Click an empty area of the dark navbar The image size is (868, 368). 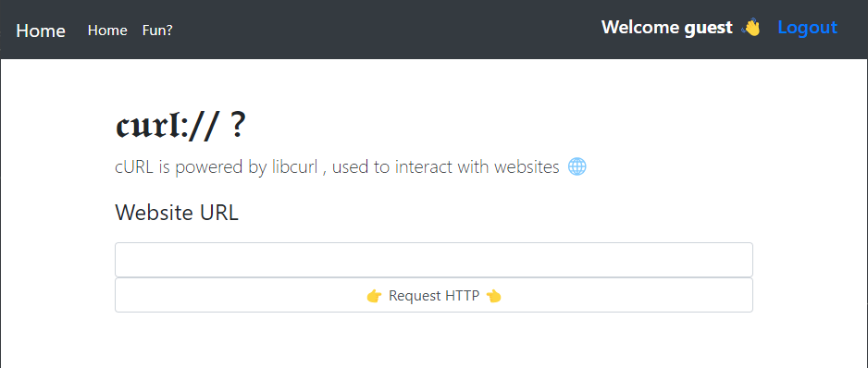388,30
